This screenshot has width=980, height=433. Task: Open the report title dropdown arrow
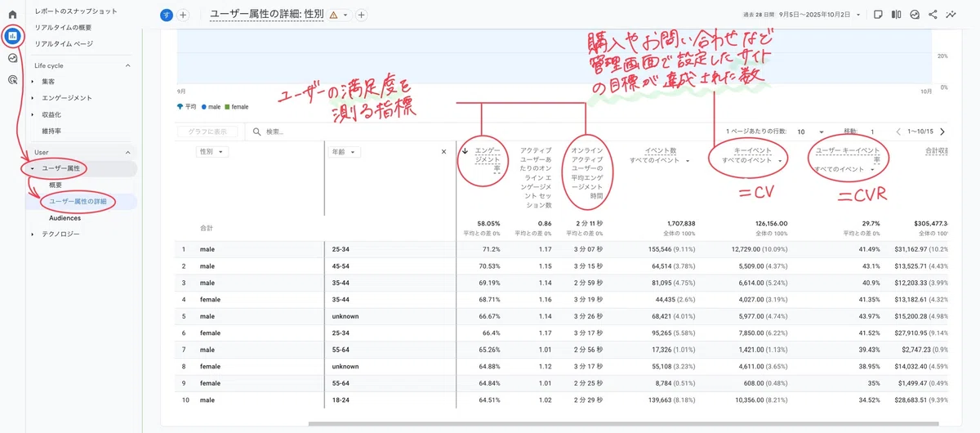click(x=346, y=15)
